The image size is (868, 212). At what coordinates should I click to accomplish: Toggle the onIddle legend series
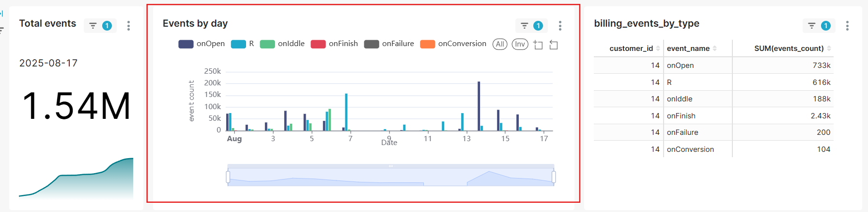(282, 44)
